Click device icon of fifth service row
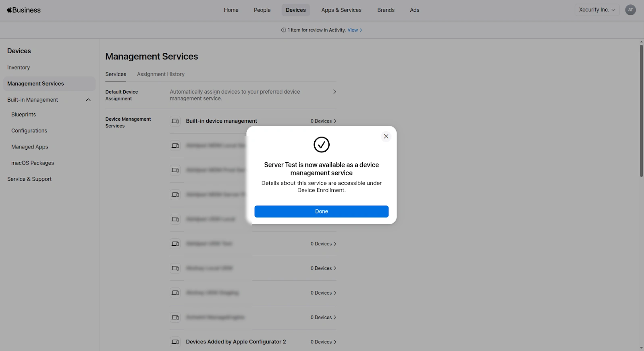The image size is (644, 351). pos(175,219)
